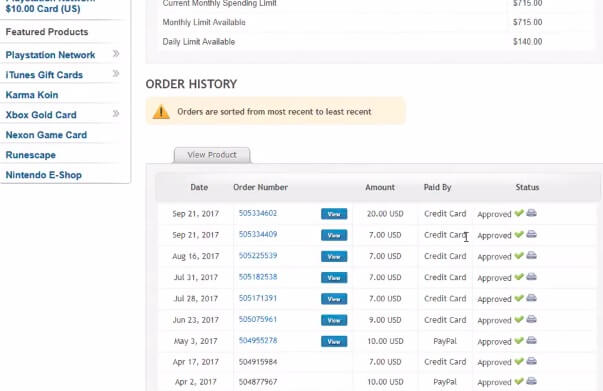
Task: Open Nexon Game Card category link
Action: [x=46, y=135]
